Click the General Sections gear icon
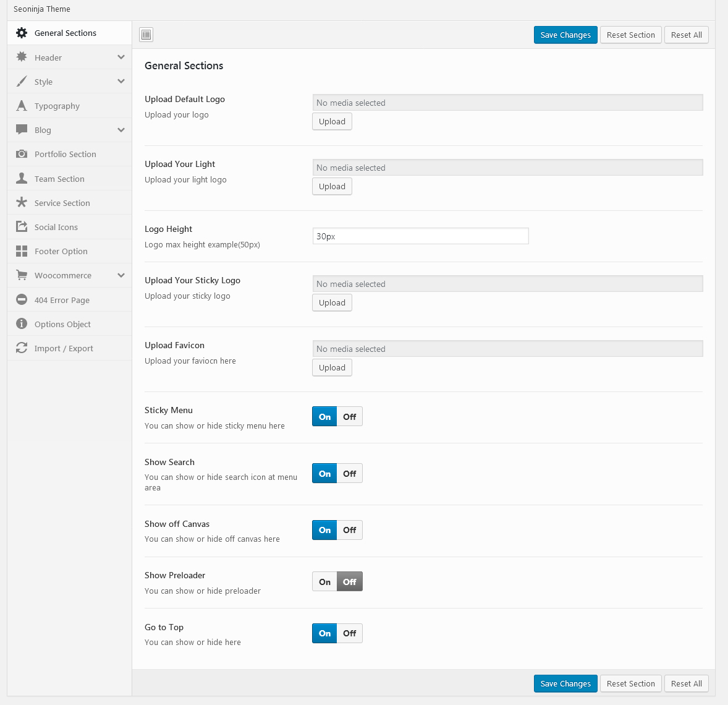 [x=22, y=33]
